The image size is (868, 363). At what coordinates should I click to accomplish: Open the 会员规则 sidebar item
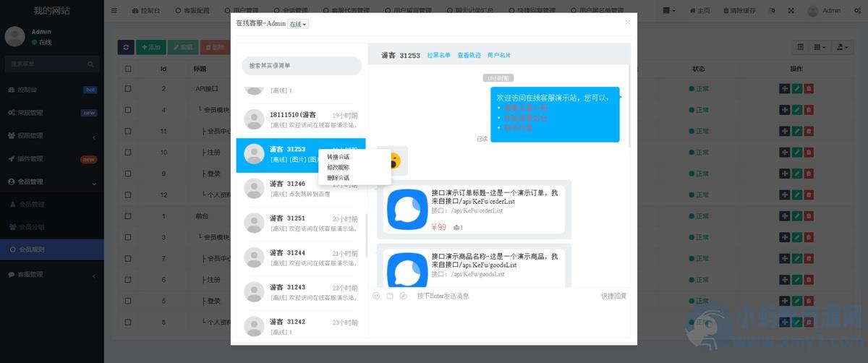(52, 249)
